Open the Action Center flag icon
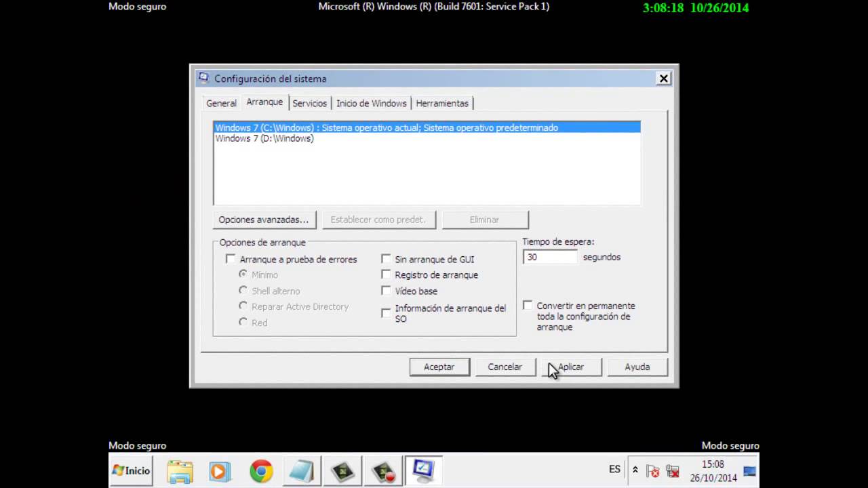Screen dimensions: 868x488 (x=652, y=470)
